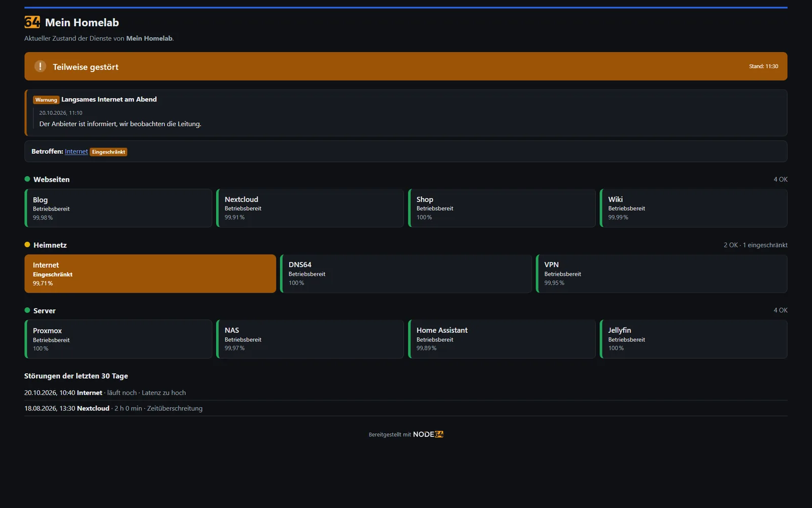Image resolution: width=812 pixels, height=508 pixels.
Task: Select the Shop service card
Action: point(502,208)
